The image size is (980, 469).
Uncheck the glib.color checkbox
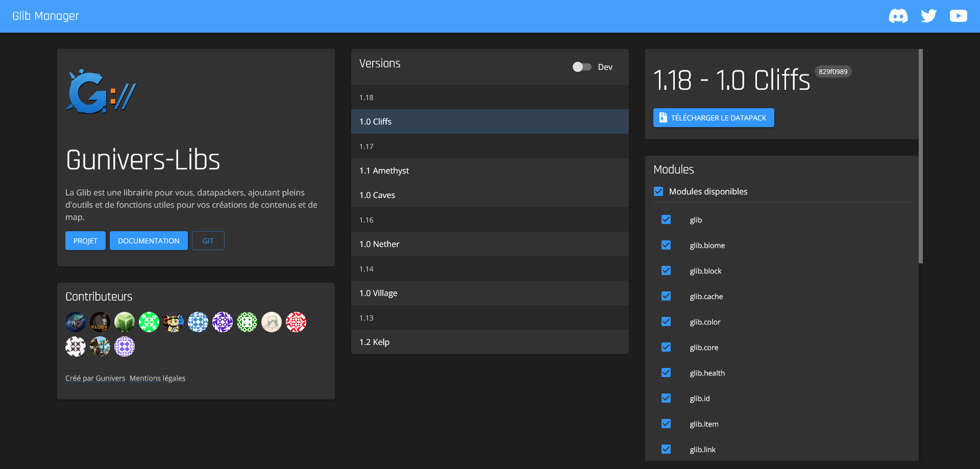pyautogui.click(x=666, y=322)
